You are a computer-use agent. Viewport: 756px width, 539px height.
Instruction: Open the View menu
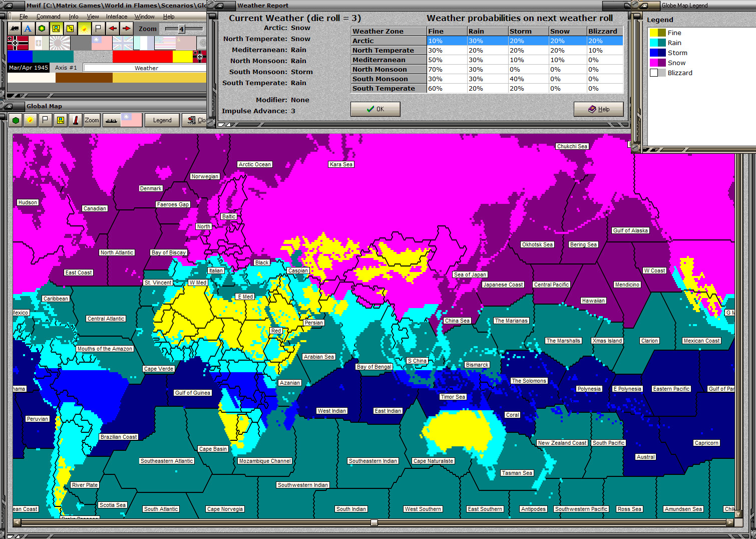pyautogui.click(x=93, y=17)
